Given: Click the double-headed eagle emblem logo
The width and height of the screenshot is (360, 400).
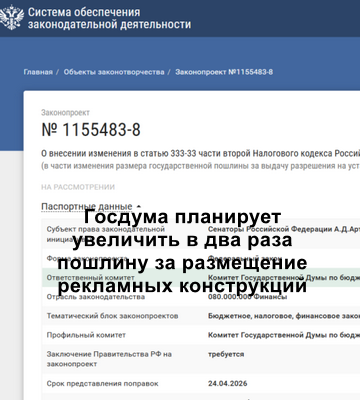Looking at the screenshot, I should pos(11,17).
